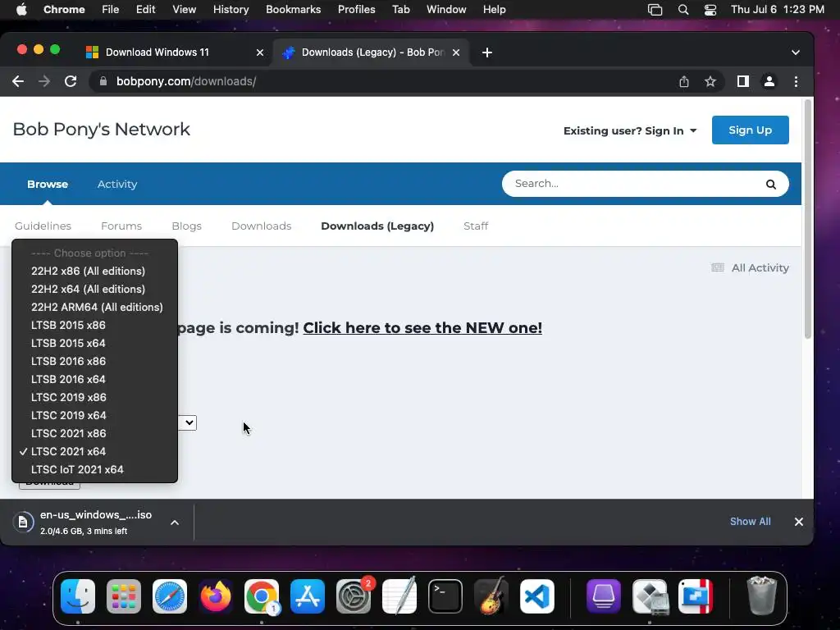Select LTSC IoT 2021 x64 option
Image resolution: width=840 pixels, height=630 pixels.
pos(95,470)
